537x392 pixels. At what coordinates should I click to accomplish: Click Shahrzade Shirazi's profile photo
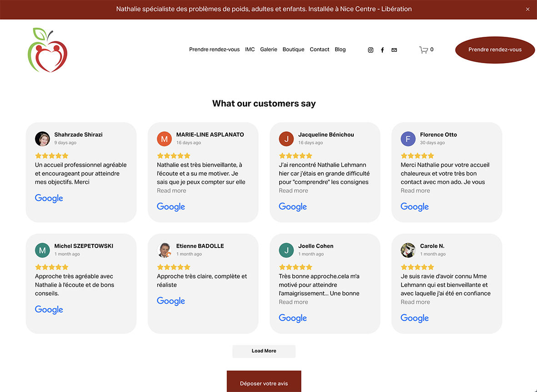(x=42, y=139)
